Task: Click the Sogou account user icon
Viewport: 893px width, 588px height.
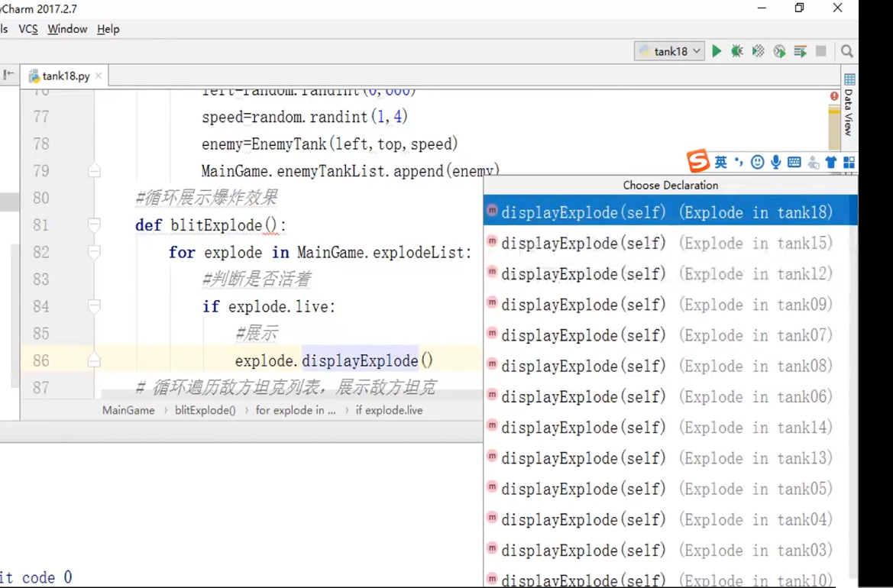Action: click(x=814, y=163)
